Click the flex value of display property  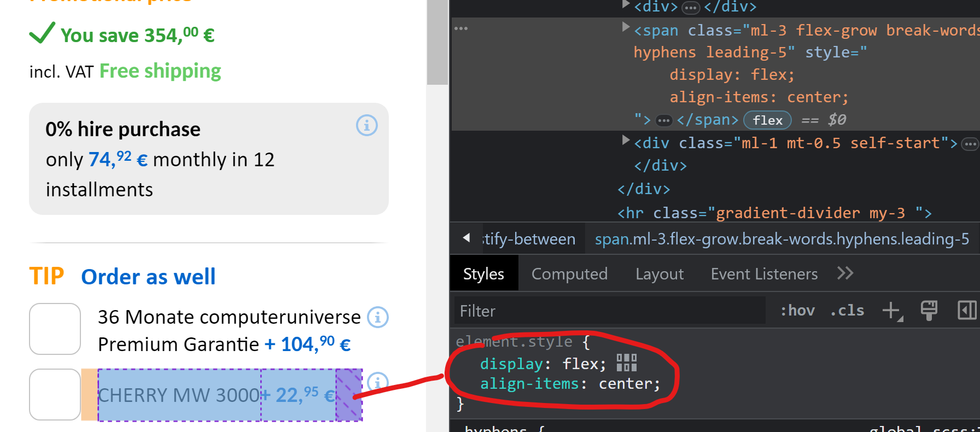[x=580, y=364]
